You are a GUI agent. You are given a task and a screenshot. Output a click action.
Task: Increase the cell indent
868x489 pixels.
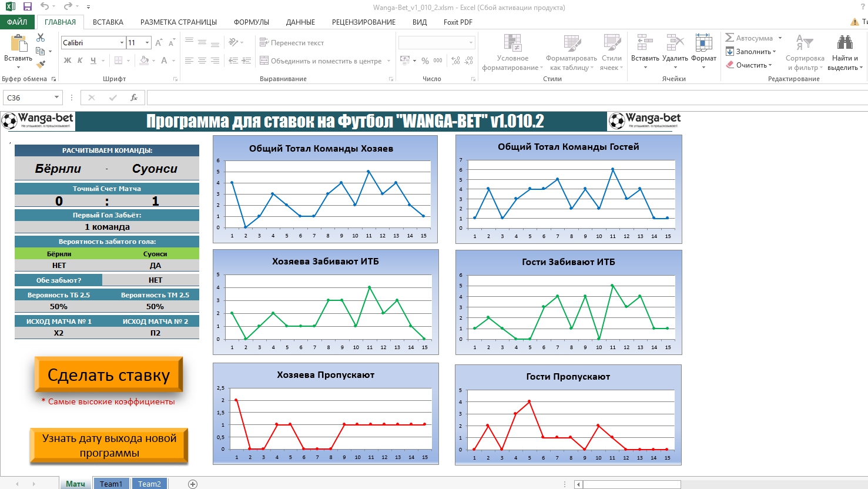tap(247, 61)
